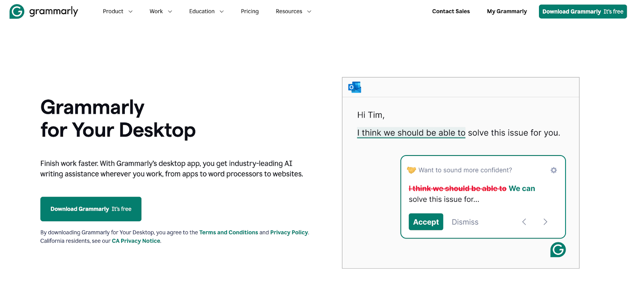
Task: Open the Privacy Policy link
Action: pos(289,232)
